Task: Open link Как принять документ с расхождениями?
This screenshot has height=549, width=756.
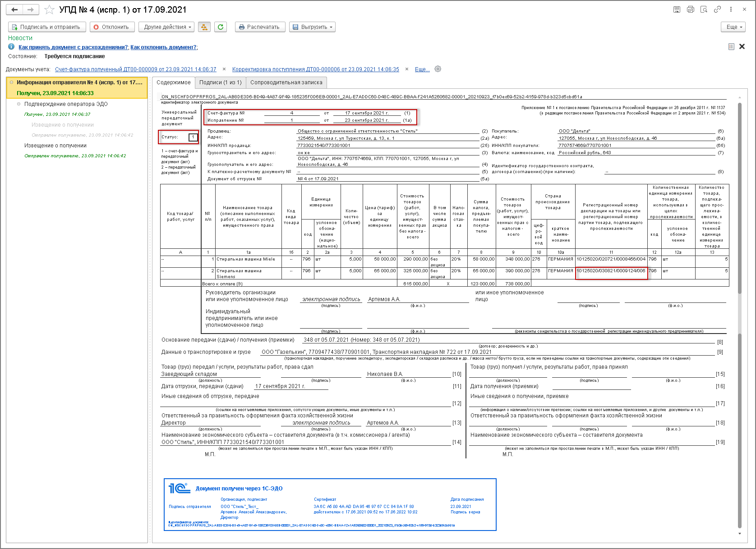Action: pos(73,47)
